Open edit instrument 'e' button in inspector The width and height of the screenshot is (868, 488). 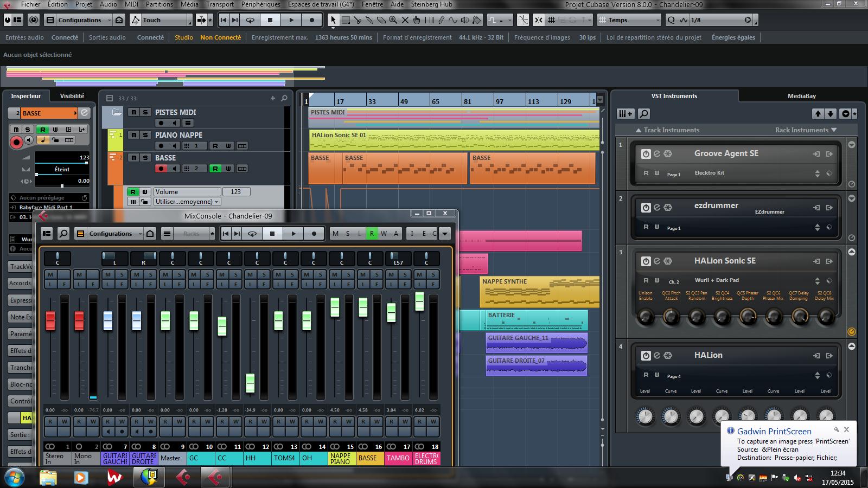pyautogui.click(x=84, y=113)
